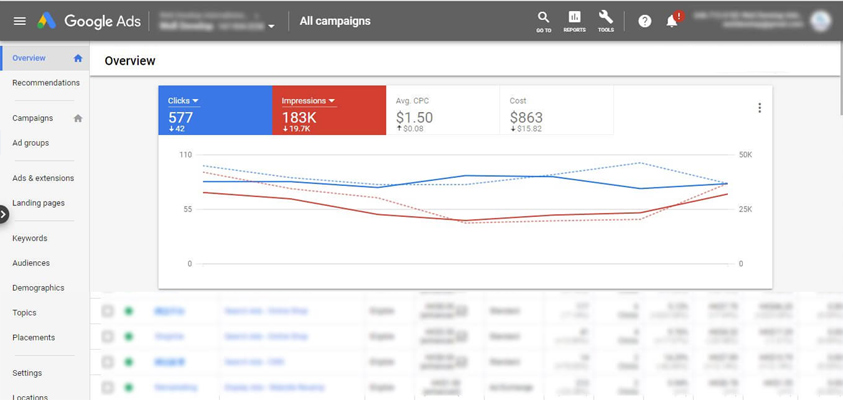
Task: Open the account selector dropdown arrow
Action: pos(271,27)
